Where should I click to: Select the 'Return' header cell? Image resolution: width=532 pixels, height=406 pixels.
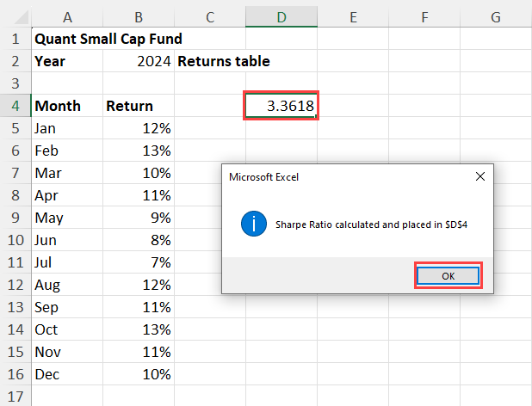click(139, 106)
